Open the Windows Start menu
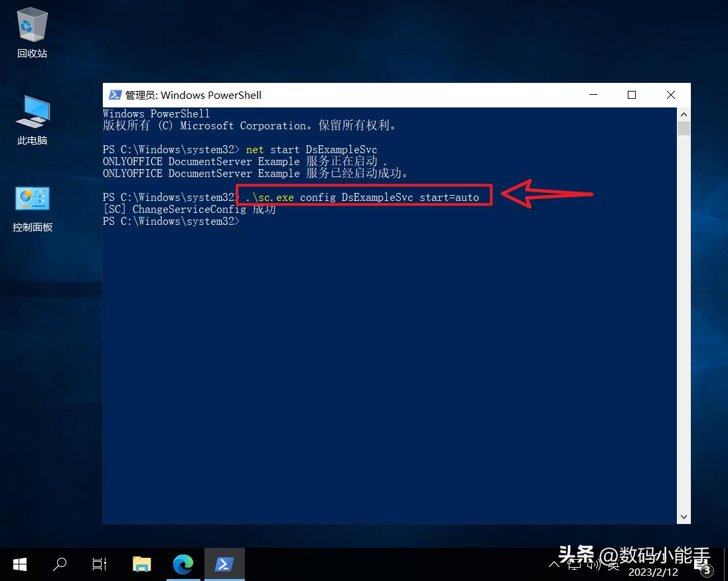The image size is (728, 581). (19, 564)
